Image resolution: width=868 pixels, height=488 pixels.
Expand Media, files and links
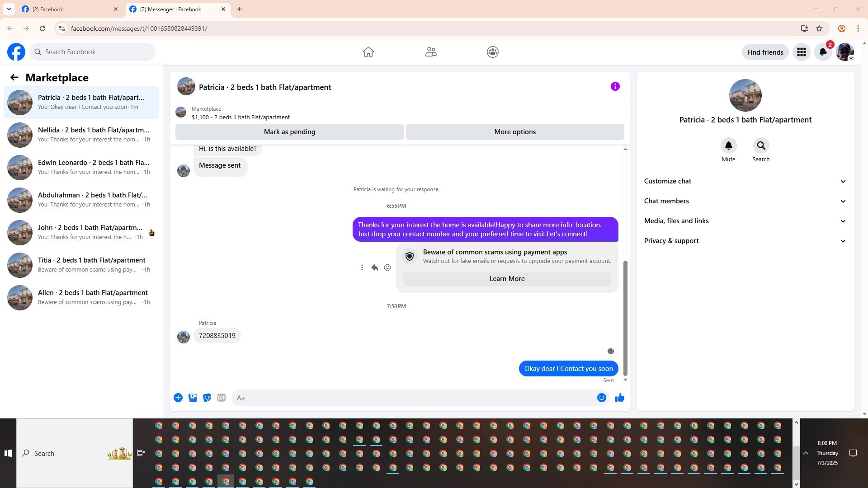[x=745, y=221]
